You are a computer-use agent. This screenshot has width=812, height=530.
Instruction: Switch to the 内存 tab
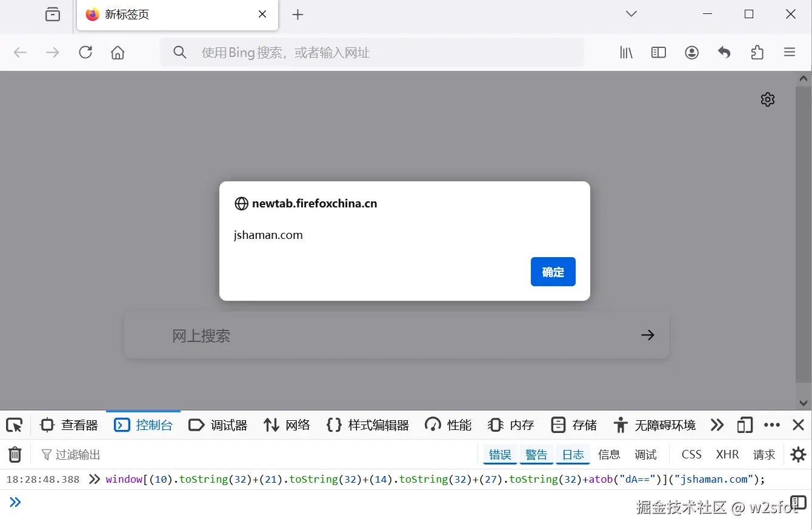click(x=511, y=425)
